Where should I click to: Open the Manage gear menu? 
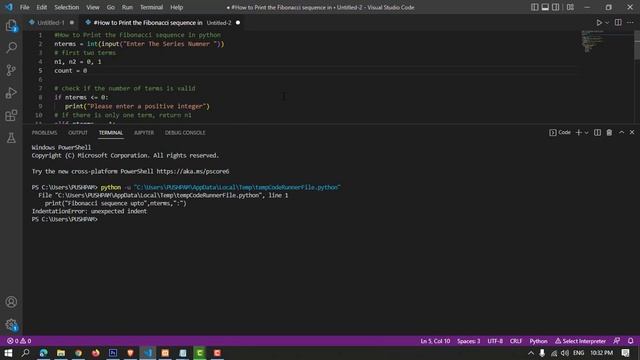tap(11, 325)
